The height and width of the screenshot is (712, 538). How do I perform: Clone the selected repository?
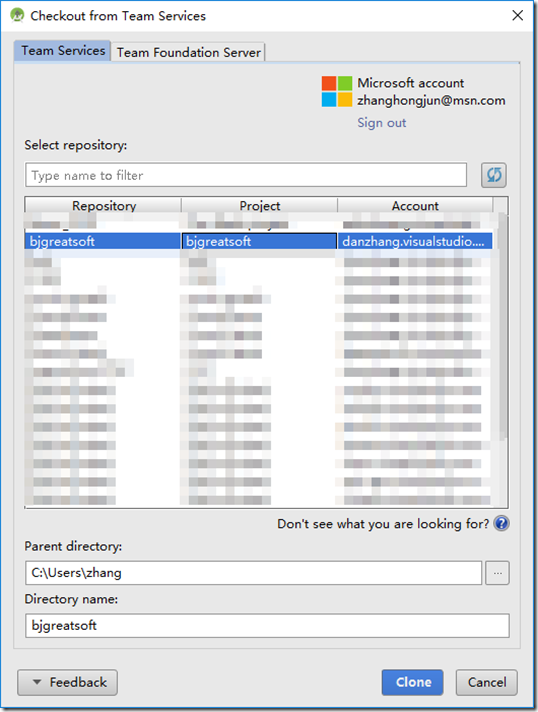(412, 682)
